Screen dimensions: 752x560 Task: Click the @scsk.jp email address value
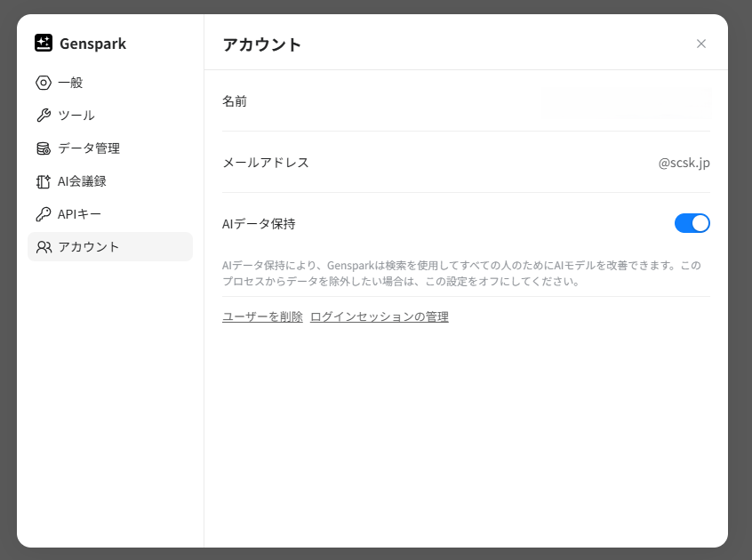click(x=684, y=163)
